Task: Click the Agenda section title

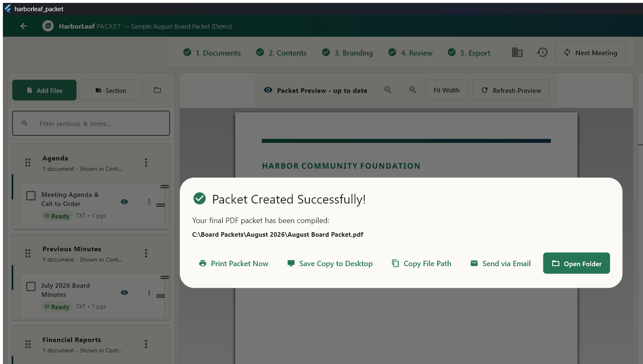Action: pos(55,158)
